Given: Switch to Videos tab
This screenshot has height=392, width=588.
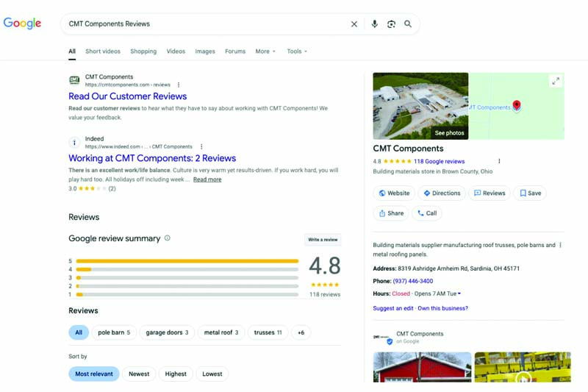Looking at the screenshot, I should tap(176, 51).
